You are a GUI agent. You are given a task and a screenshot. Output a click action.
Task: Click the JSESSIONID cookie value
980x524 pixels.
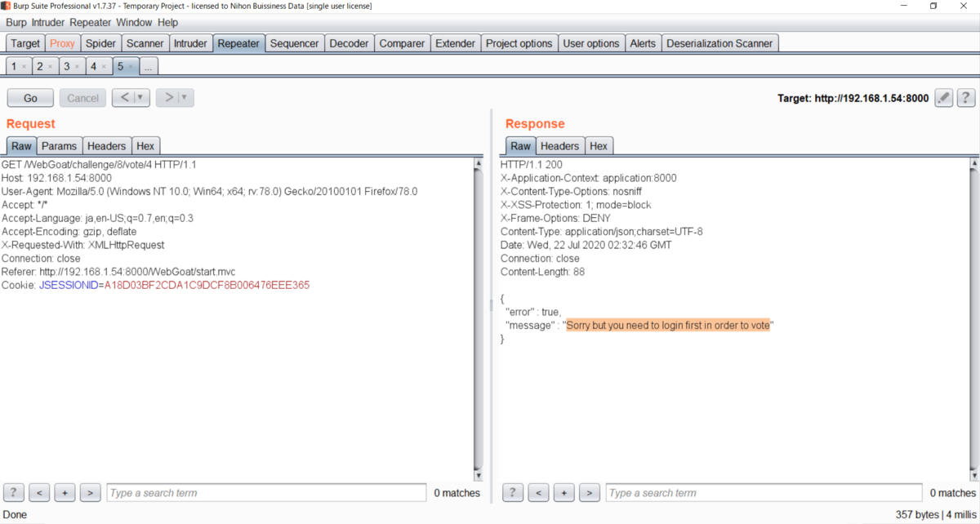pos(207,285)
